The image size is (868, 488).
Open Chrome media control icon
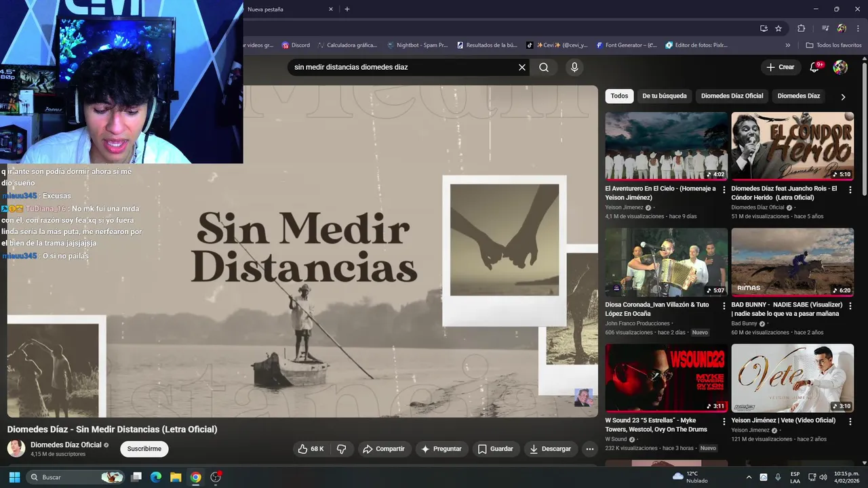coord(825,28)
